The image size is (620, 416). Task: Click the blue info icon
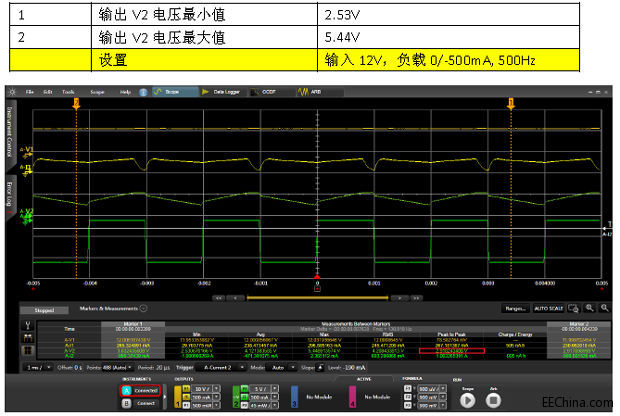(143, 92)
